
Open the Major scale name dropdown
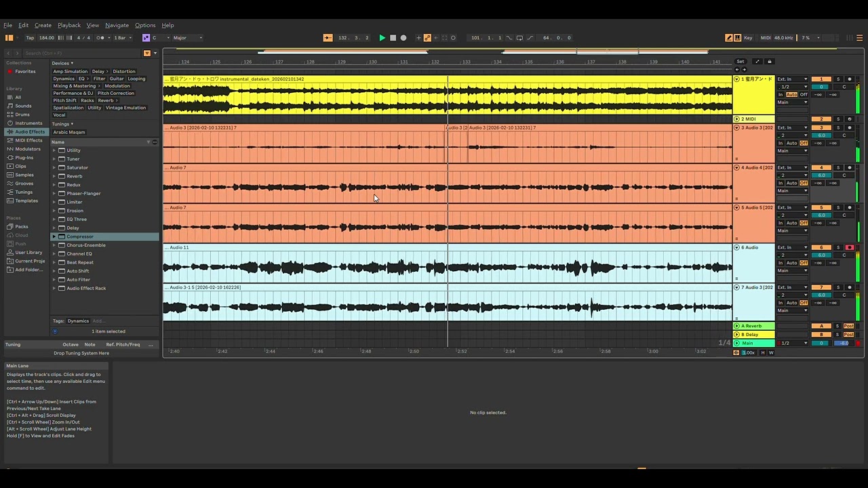click(x=187, y=38)
